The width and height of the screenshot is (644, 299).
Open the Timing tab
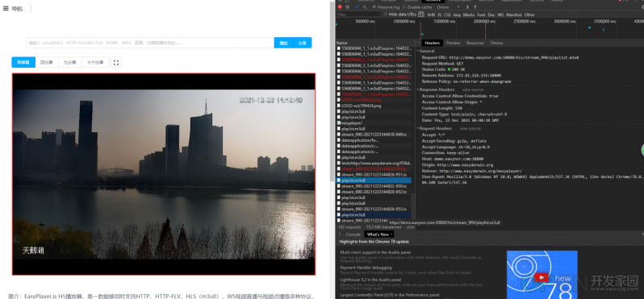tap(496, 43)
